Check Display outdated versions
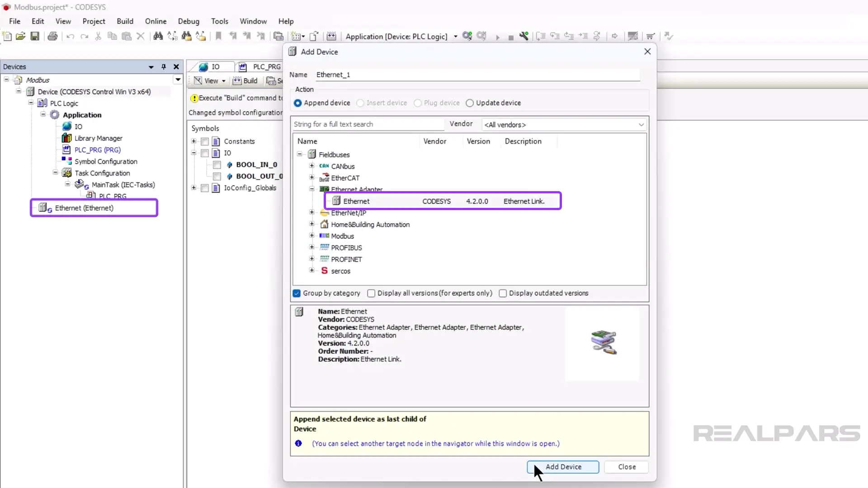Viewport: 868px width, 488px height. (x=503, y=293)
